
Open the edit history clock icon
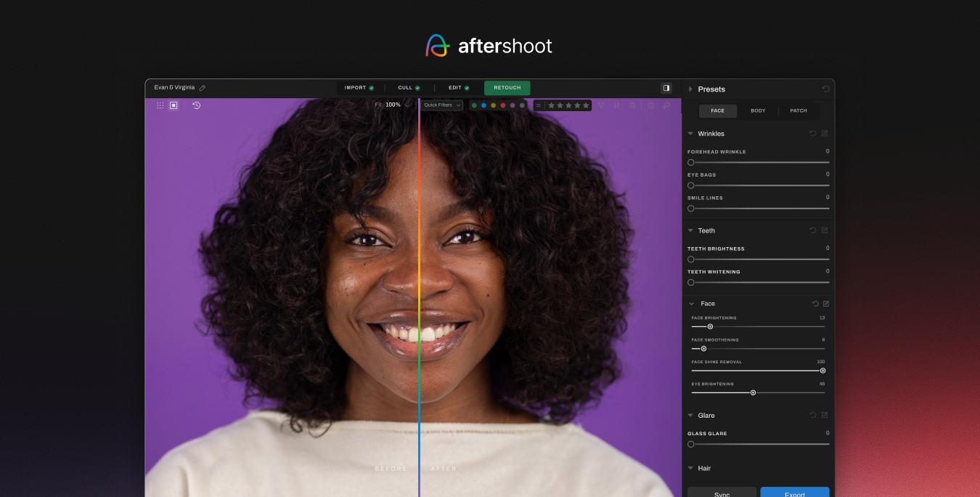coord(196,105)
